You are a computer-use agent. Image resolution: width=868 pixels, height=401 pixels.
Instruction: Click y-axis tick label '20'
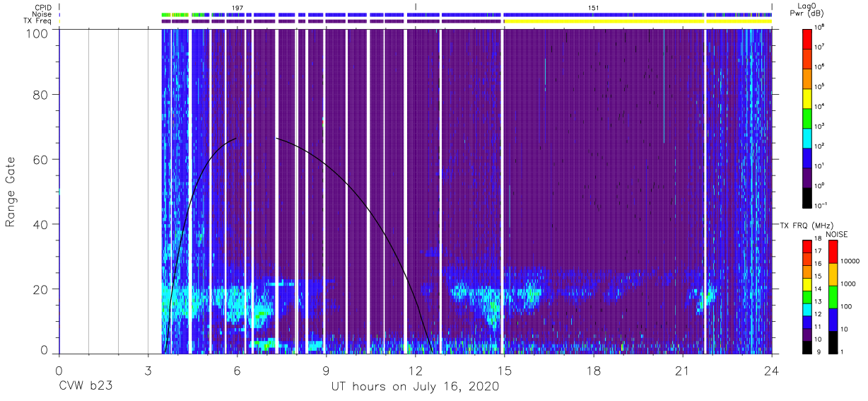[41, 289]
